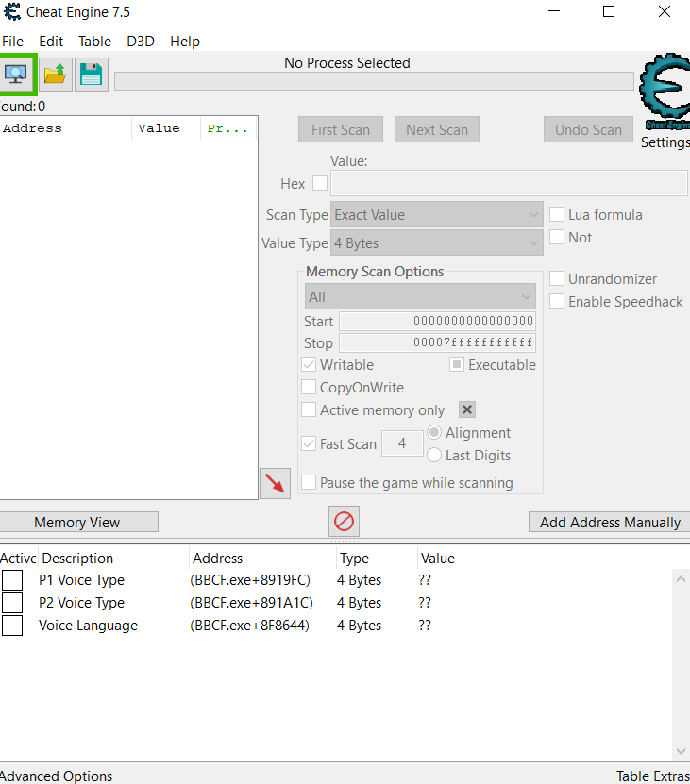Select the address BBCF.exe+891A1C
This screenshot has height=784, width=690.
click(251, 603)
